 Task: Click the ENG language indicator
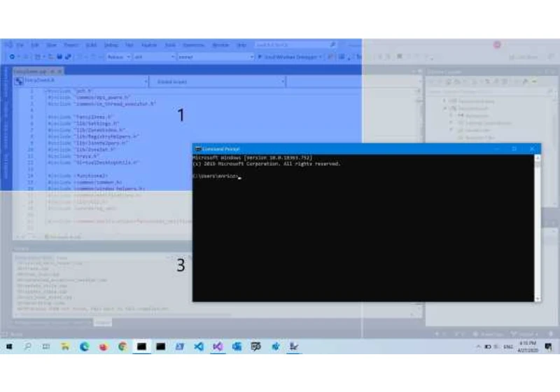point(508,346)
